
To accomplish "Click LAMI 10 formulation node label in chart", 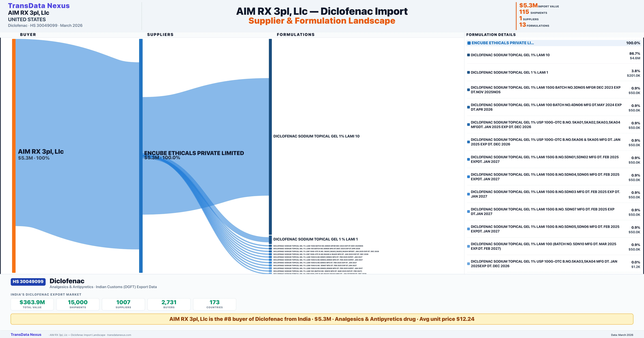I will [x=316, y=136].
